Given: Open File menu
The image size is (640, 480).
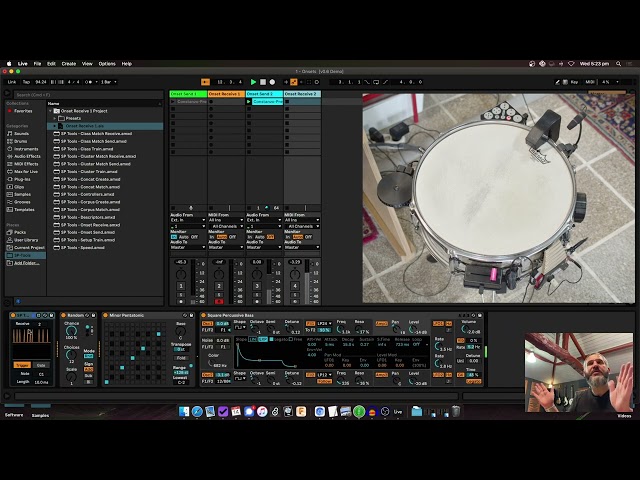Looking at the screenshot, I should (37, 64).
